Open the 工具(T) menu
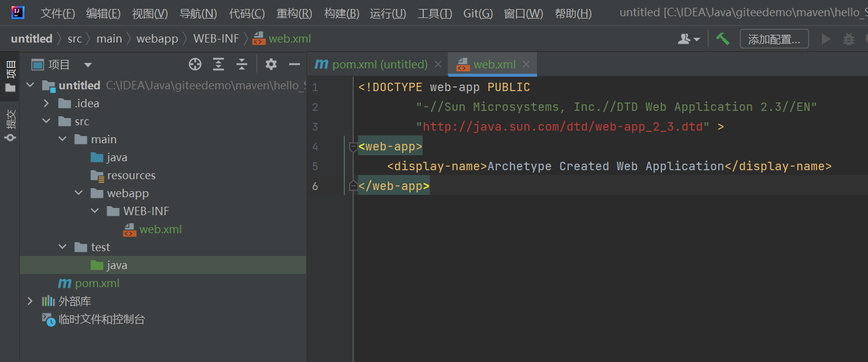The height and width of the screenshot is (362, 868). pos(435,13)
